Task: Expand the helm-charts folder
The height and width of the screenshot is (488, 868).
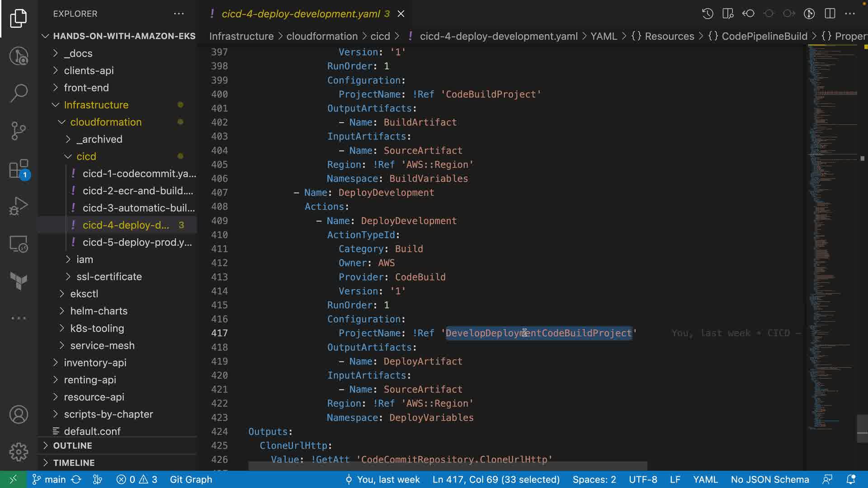Action: [99, 311]
